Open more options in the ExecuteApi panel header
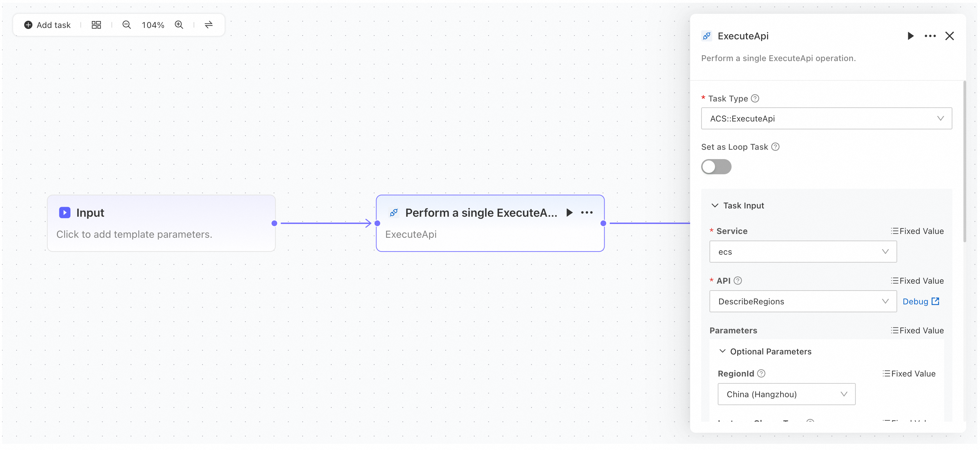The image size is (980, 450). pyautogui.click(x=930, y=36)
